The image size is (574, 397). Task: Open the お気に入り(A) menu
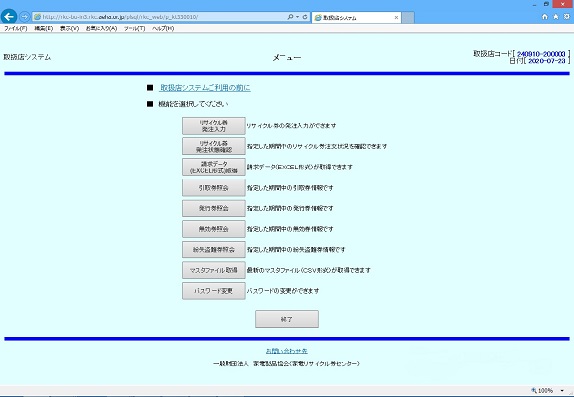click(x=101, y=29)
